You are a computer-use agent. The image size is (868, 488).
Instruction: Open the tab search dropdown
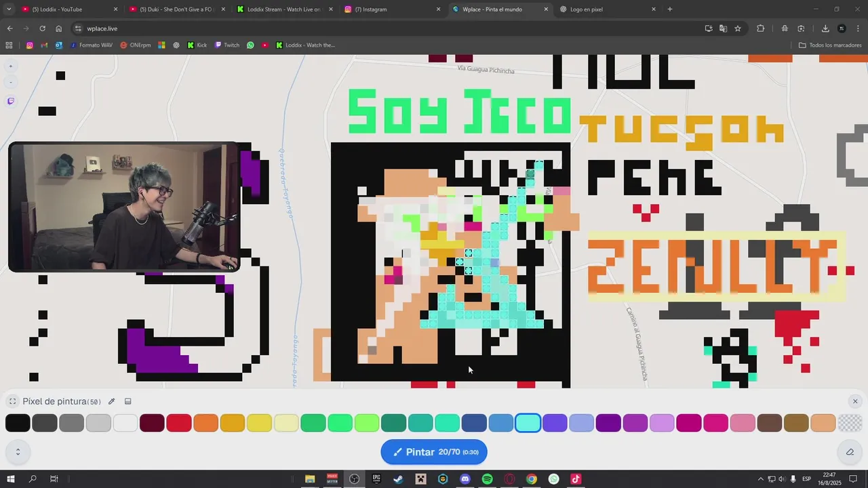(9, 9)
